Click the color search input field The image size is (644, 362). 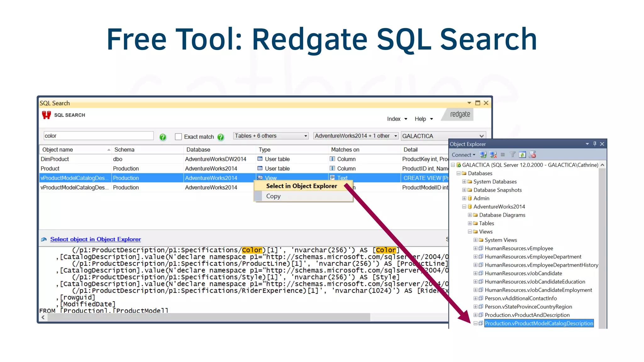[x=98, y=136]
